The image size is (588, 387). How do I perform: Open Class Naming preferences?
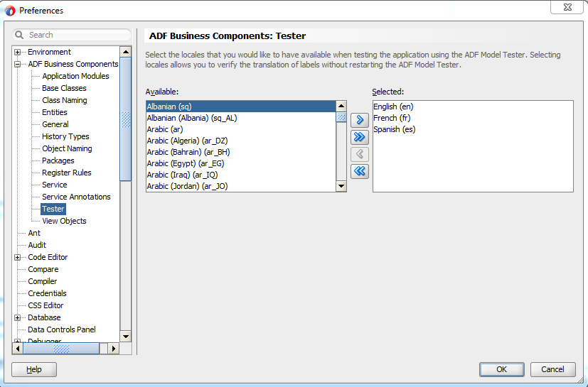pyautogui.click(x=65, y=100)
